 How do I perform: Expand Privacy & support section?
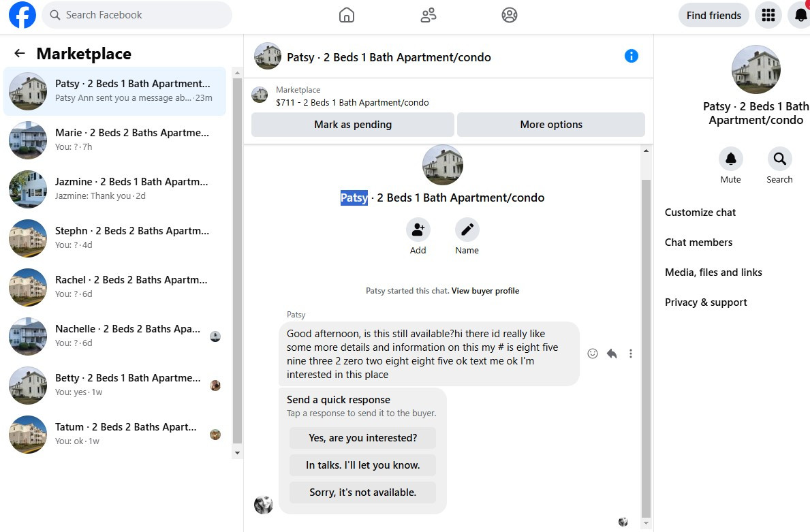click(x=706, y=302)
